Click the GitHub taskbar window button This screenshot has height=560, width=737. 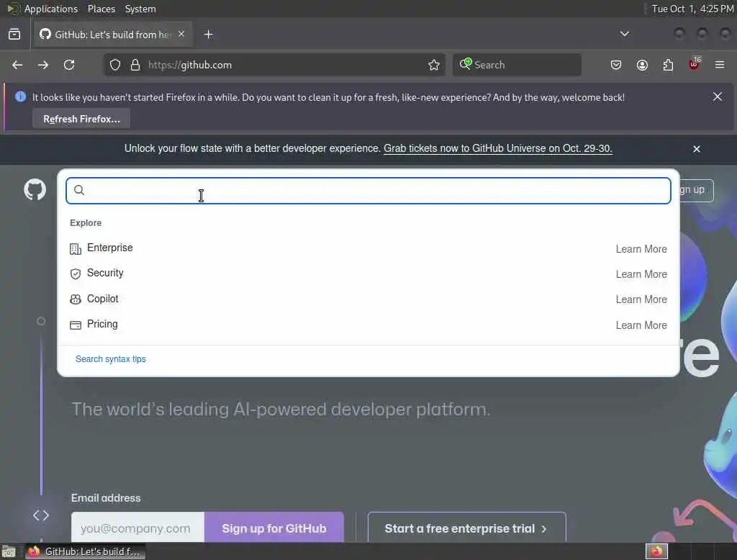click(x=85, y=551)
